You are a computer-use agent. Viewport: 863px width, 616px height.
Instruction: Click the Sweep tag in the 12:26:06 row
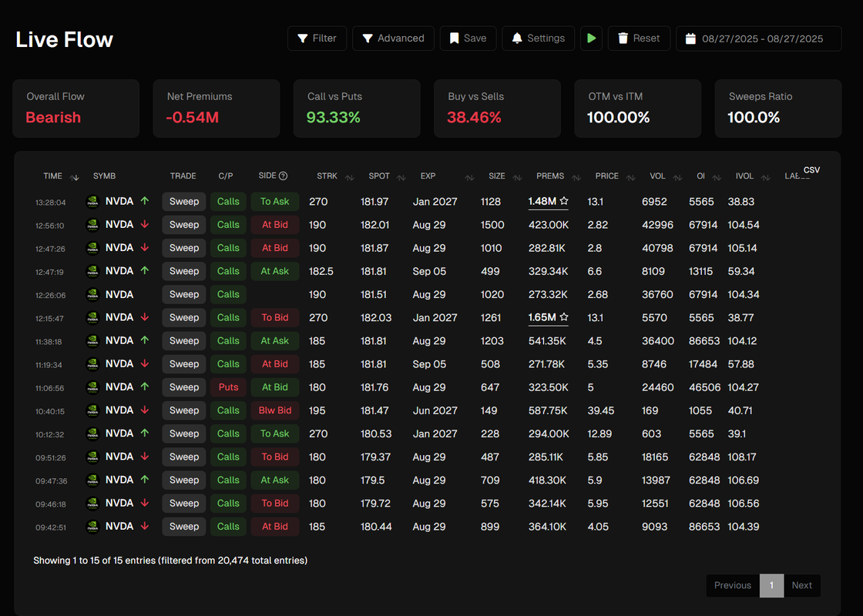click(184, 294)
